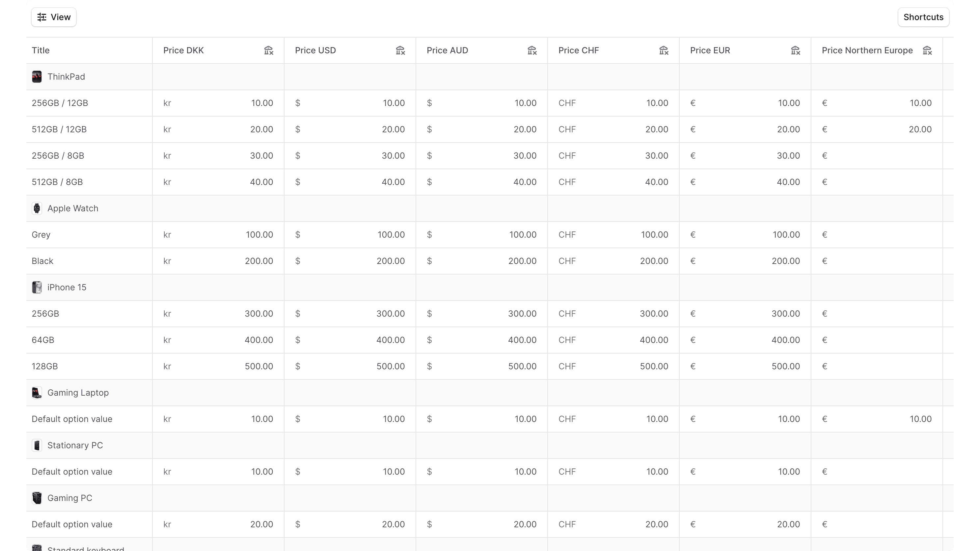The image size is (980, 551).
Task: Select the 64GB variant row title
Action: (x=43, y=340)
